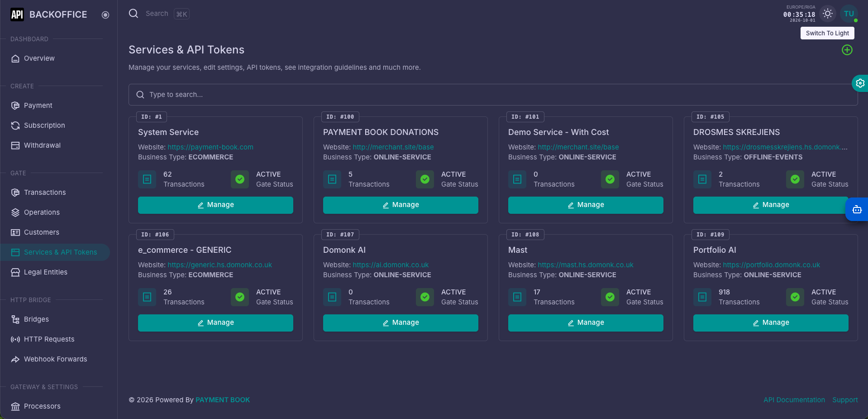The height and width of the screenshot is (419, 868).
Task: Select Services & API Tokens menu item
Action: (x=55, y=252)
